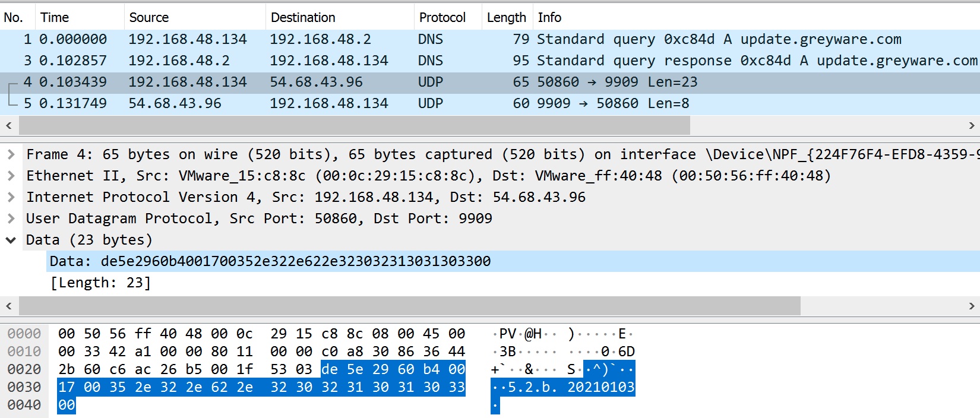Select the [Length: 23] field
The height and width of the screenshot is (418, 980).
point(100,283)
